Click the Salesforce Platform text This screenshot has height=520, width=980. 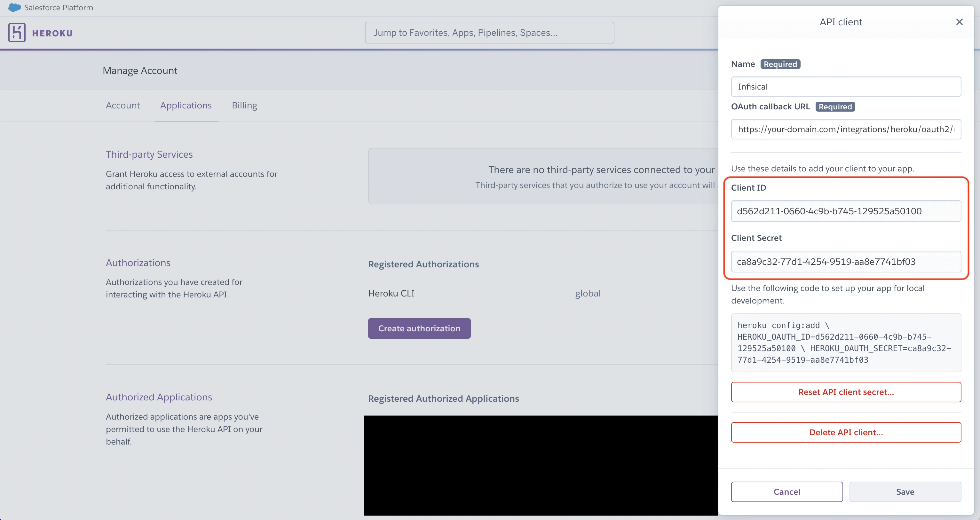(59, 8)
